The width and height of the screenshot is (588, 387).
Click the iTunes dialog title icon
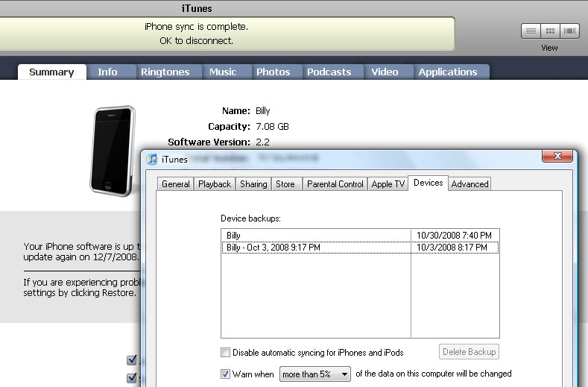tap(152, 159)
